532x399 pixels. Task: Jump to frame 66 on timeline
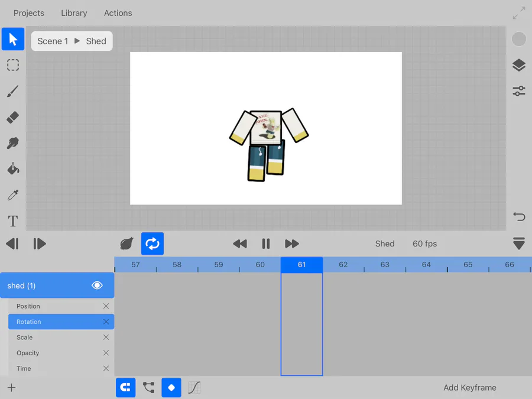510,265
